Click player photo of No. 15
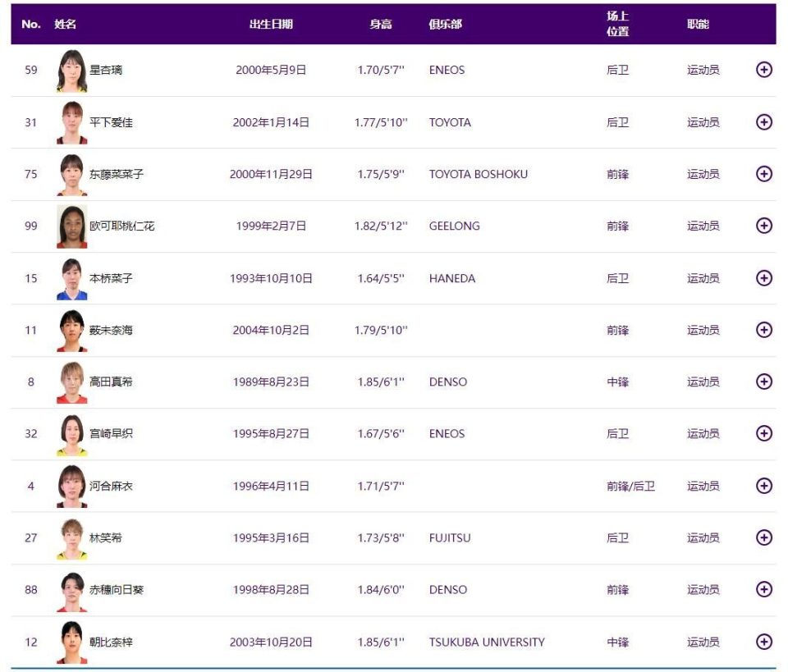The height and width of the screenshot is (672, 788). click(71, 278)
